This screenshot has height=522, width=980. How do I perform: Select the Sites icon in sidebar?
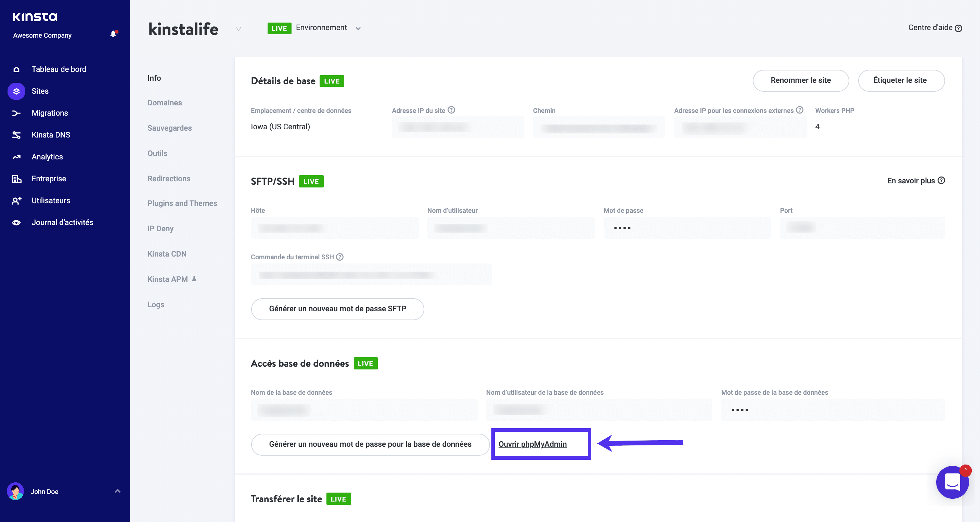(16, 91)
